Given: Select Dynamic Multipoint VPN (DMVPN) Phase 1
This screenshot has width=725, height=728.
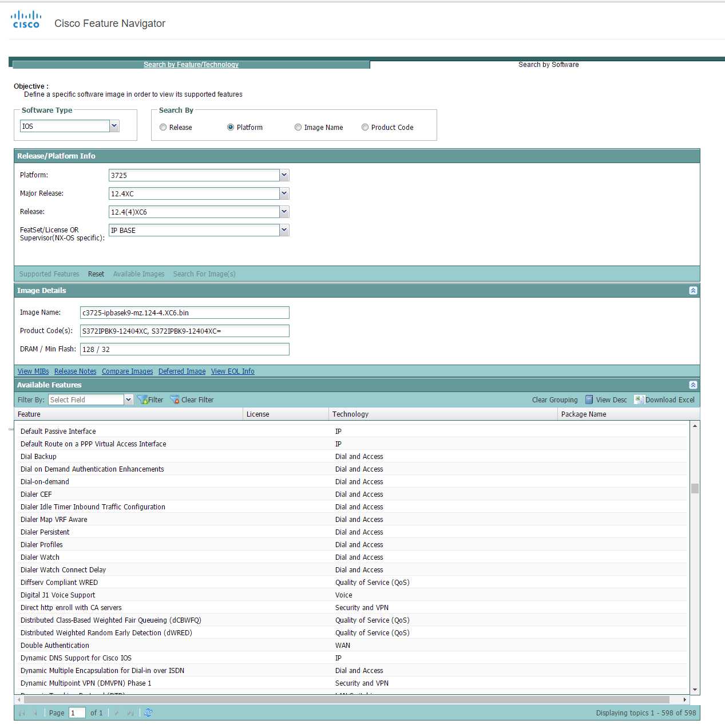Looking at the screenshot, I should coord(351,683).
